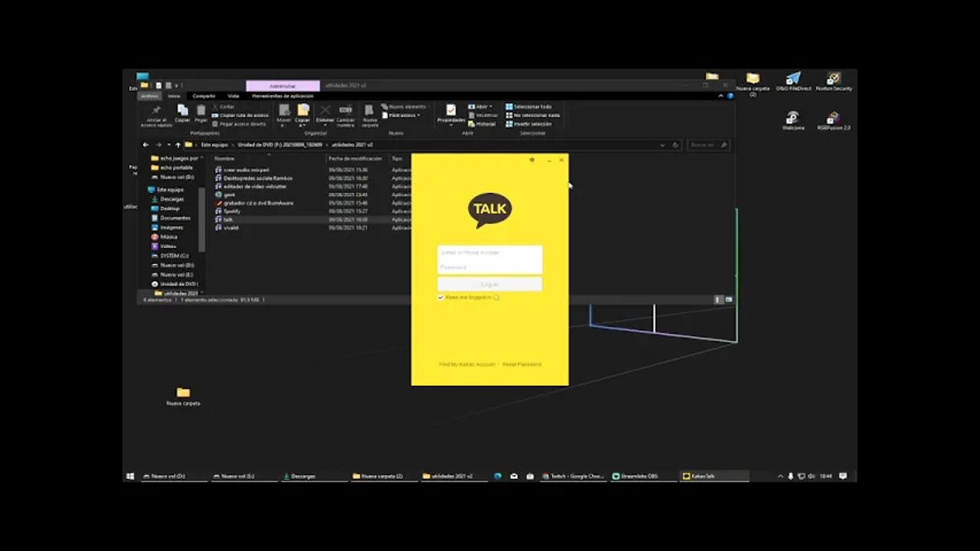Open Norton Security desktop icon
This screenshot has height=551, width=980.
(834, 82)
